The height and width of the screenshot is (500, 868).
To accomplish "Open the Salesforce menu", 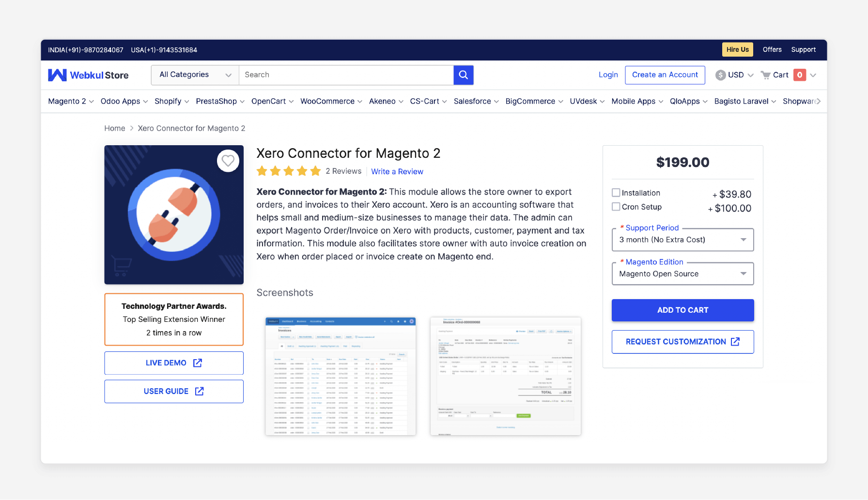I will pos(476,101).
